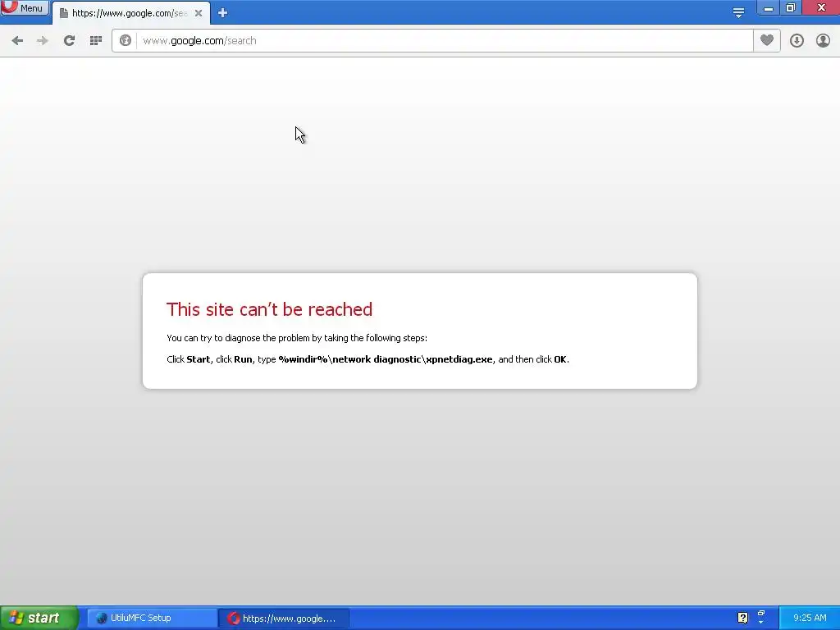Open the tab menu stacked-lines icon
840x630 pixels.
point(739,12)
